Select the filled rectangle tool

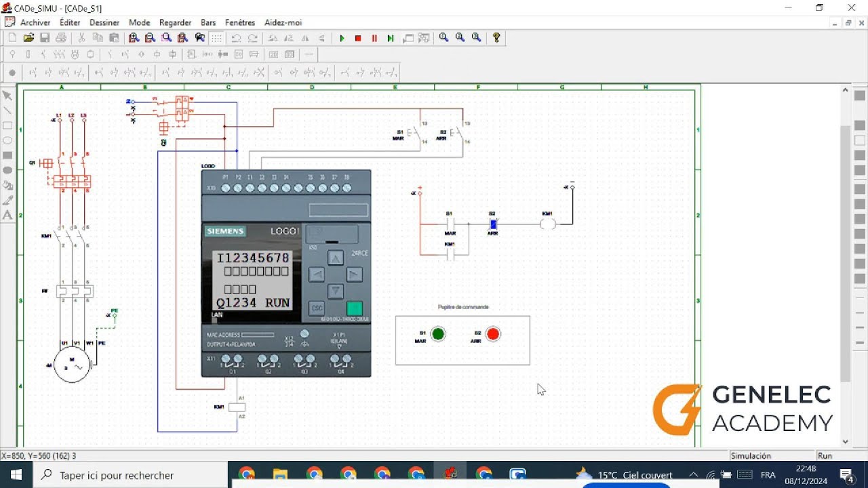(x=7, y=155)
